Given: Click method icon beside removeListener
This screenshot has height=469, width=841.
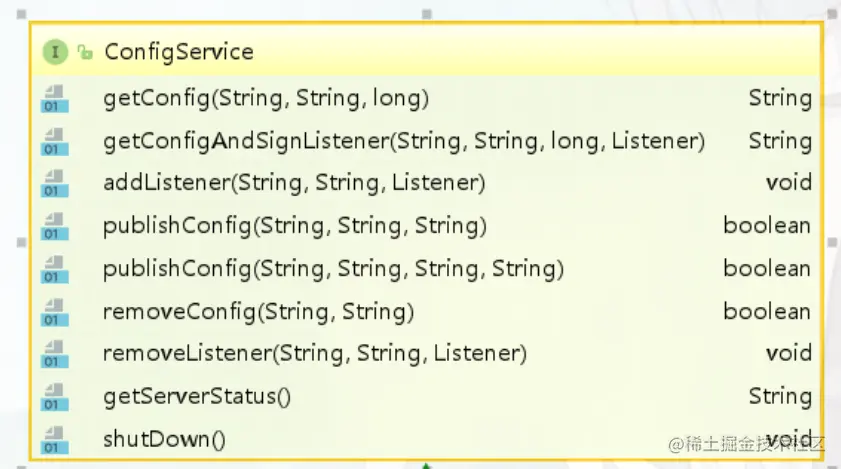Looking at the screenshot, I should pyautogui.click(x=55, y=353).
